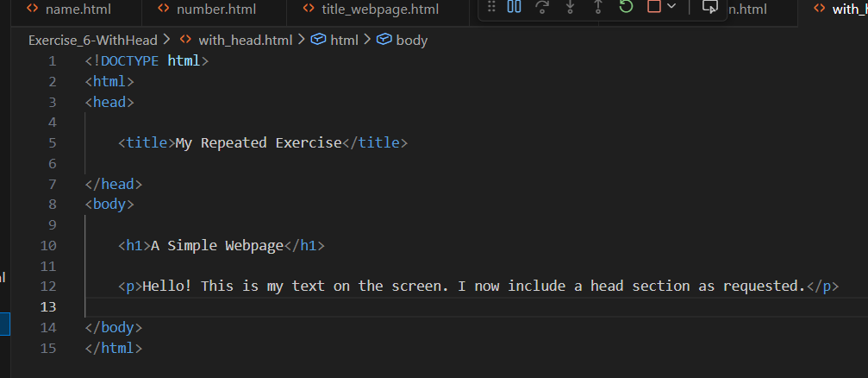Screen dimensions: 868x378
Task: Place cursor in the title text on line 5
Action: point(259,143)
